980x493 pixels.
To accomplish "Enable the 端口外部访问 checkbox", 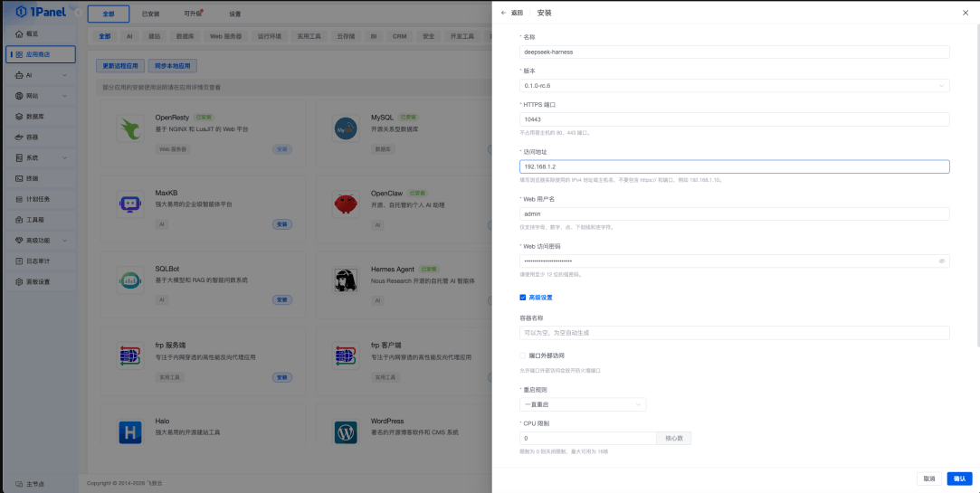I will 522,356.
